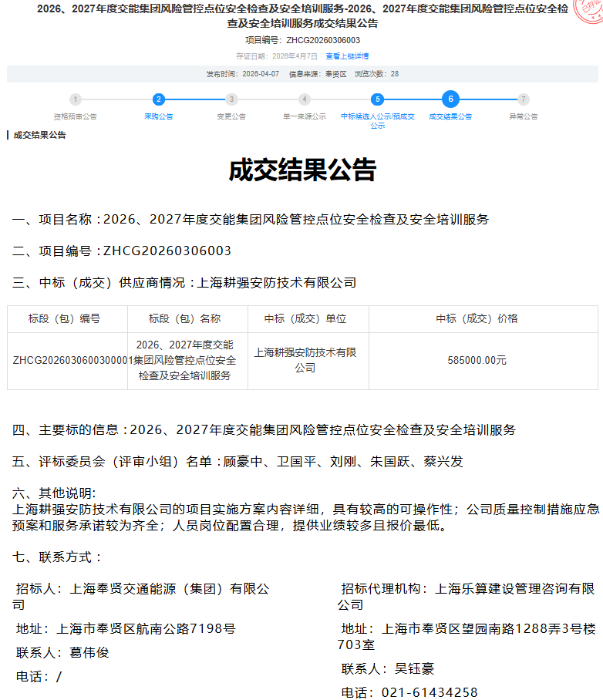The image size is (603, 700).
Task: Open the 资格预审公告 stage
Action: tap(75, 116)
